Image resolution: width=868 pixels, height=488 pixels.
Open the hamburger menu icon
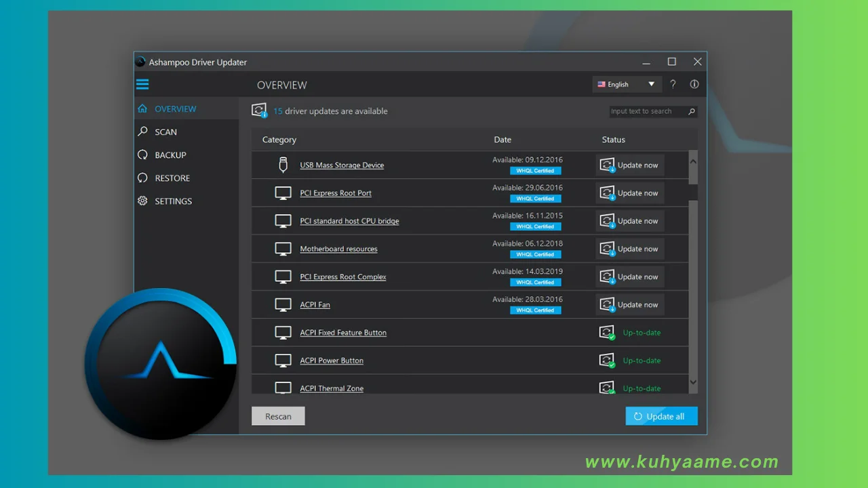142,85
